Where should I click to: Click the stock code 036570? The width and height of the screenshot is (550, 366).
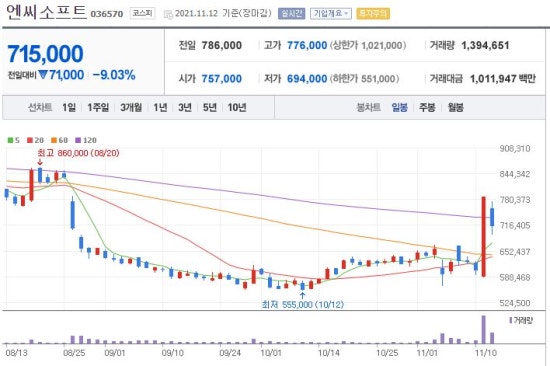pos(107,14)
